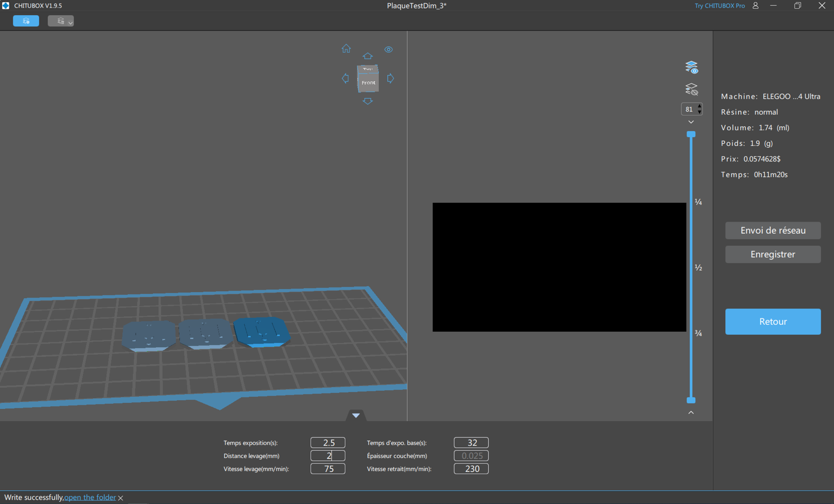This screenshot has width=834, height=504.
Task: Rotate view right with the right arrow
Action: 391,78
